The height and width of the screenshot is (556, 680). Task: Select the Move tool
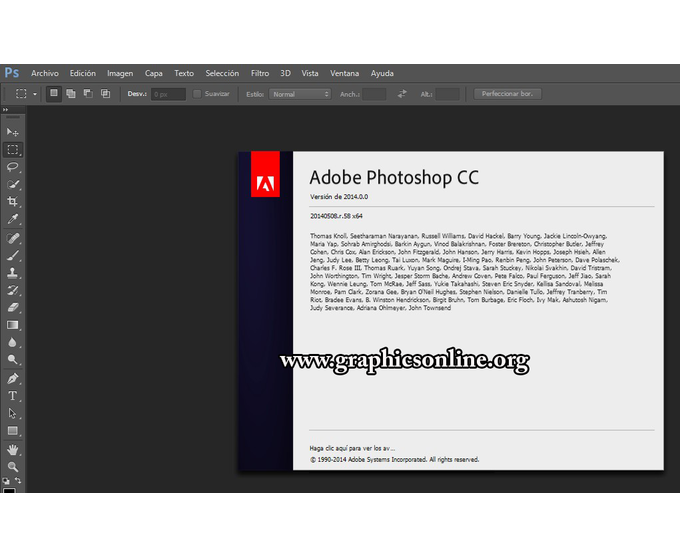[x=13, y=132]
